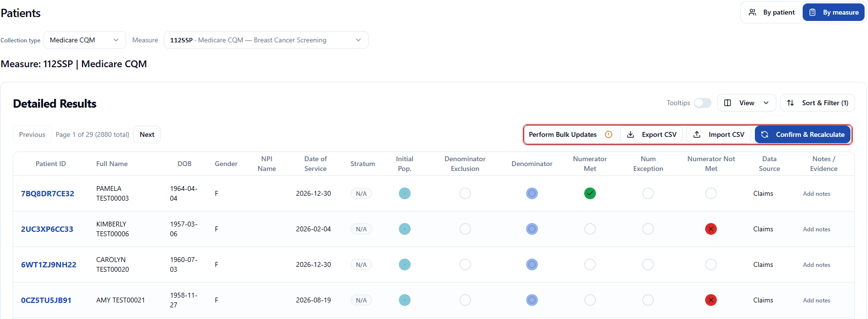Viewport: 868px width, 319px height.
Task: Add notes for AMY TEST00021
Action: tap(816, 300)
